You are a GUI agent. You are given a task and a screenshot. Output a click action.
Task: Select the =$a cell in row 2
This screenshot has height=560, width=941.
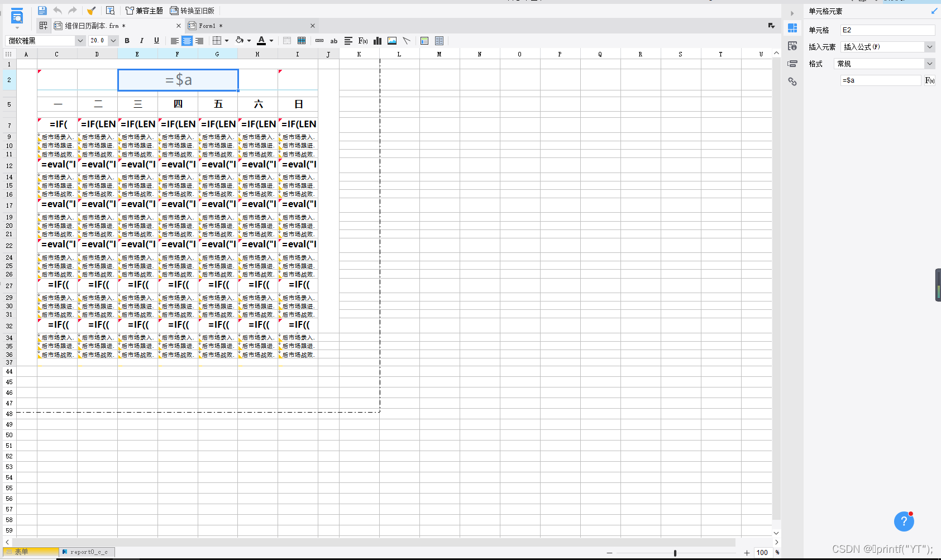(178, 80)
